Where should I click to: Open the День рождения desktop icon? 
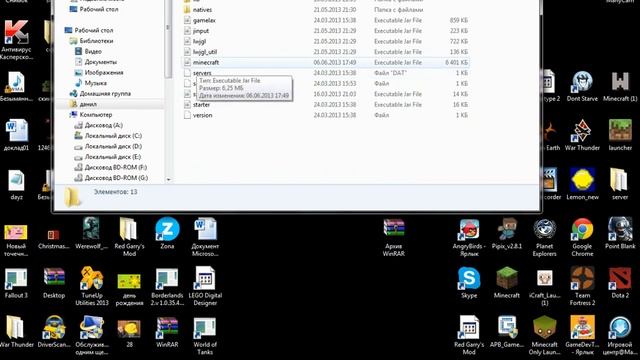[x=129, y=289]
